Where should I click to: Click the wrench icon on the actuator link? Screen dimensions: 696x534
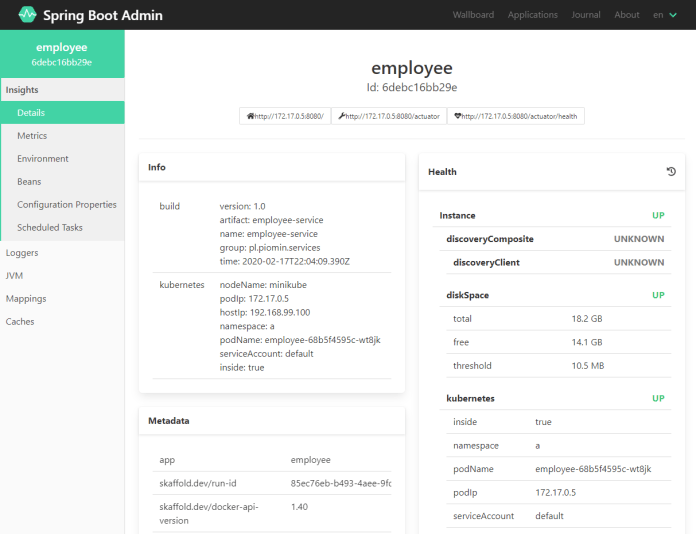(341, 116)
